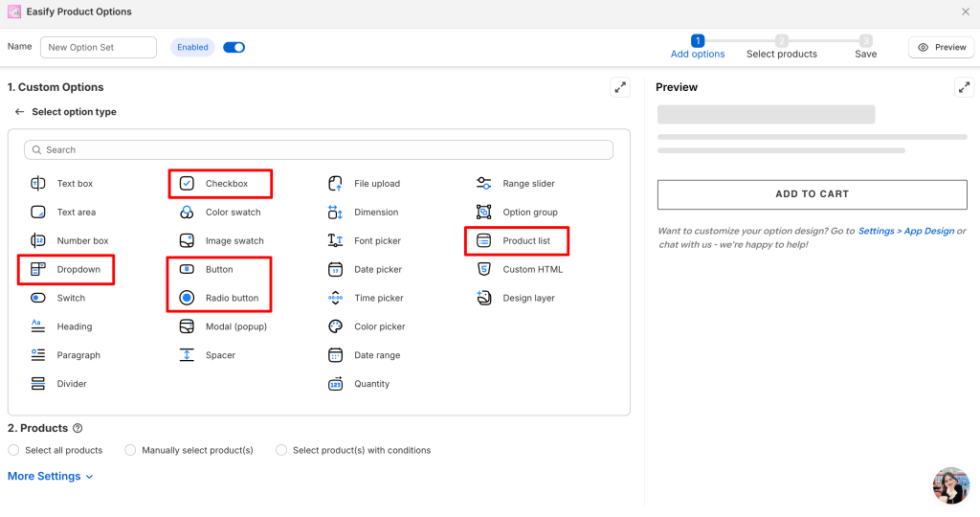Click the Preview button with eye icon
The height and width of the screenshot is (517, 980).
click(942, 47)
